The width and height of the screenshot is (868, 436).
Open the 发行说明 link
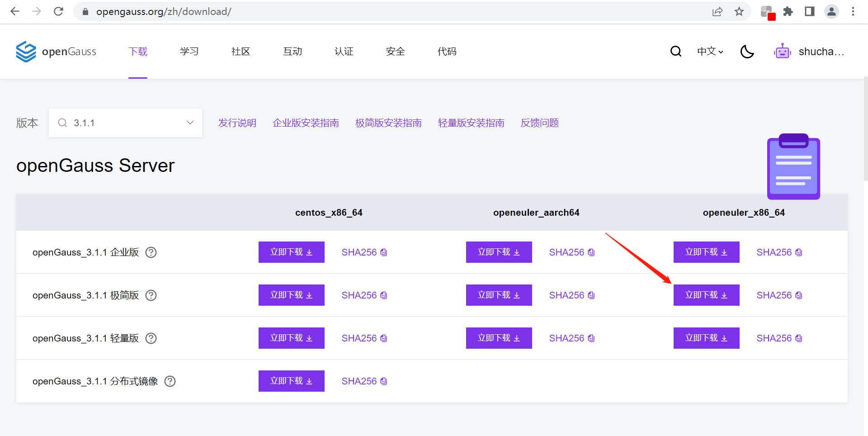click(x=237, y=123)
